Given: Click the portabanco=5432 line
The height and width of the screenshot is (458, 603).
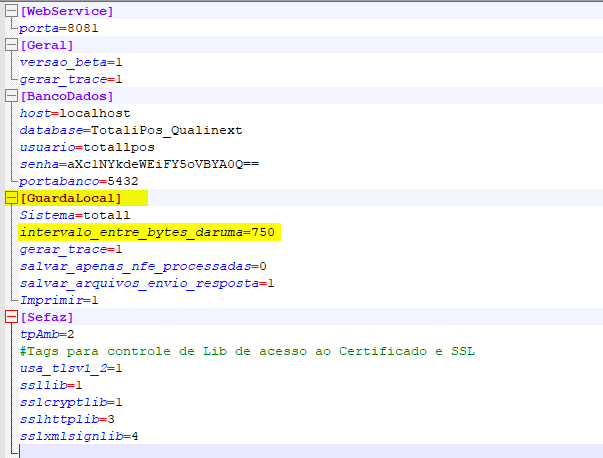Looking at the screenshot, I should (x=79, y=181).
